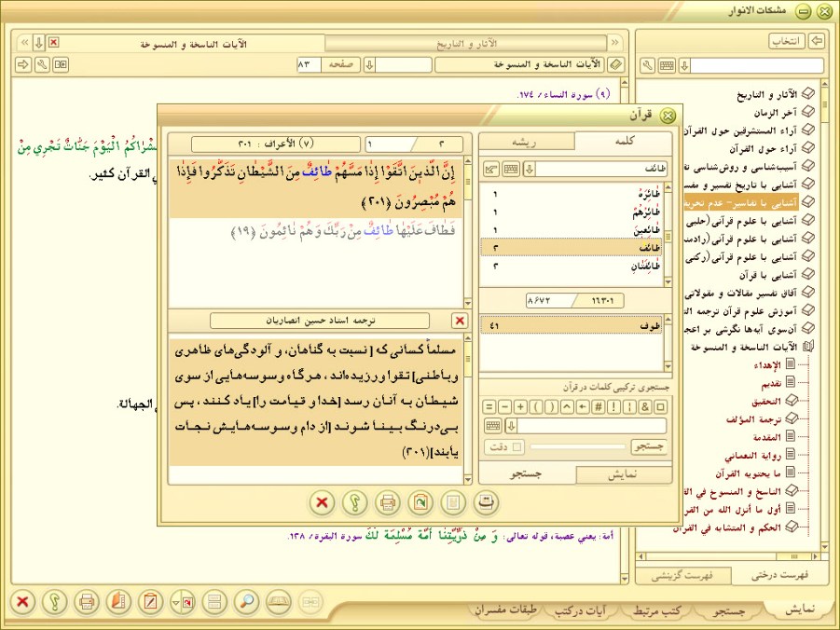Insert equals operator in combined search

(489, 406)
